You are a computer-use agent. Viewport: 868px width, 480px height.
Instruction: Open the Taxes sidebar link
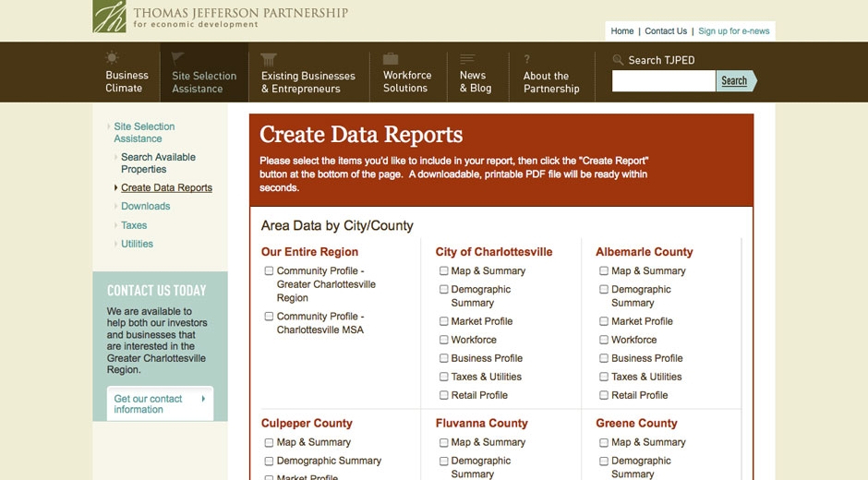134,225
